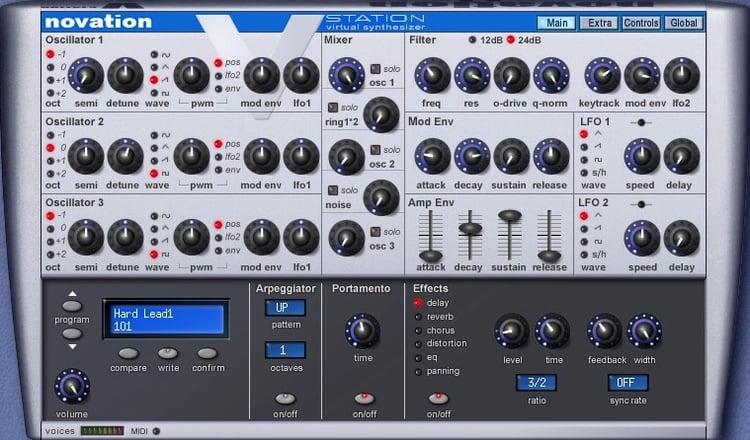Viewport: 750px width, 440px height.
Task: Select 24dB filter slope
Action: coord(510,40)
